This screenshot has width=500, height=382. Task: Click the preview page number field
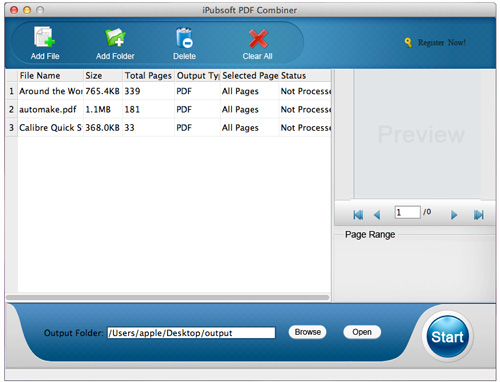pyautogui.click(x=407, y=212)
